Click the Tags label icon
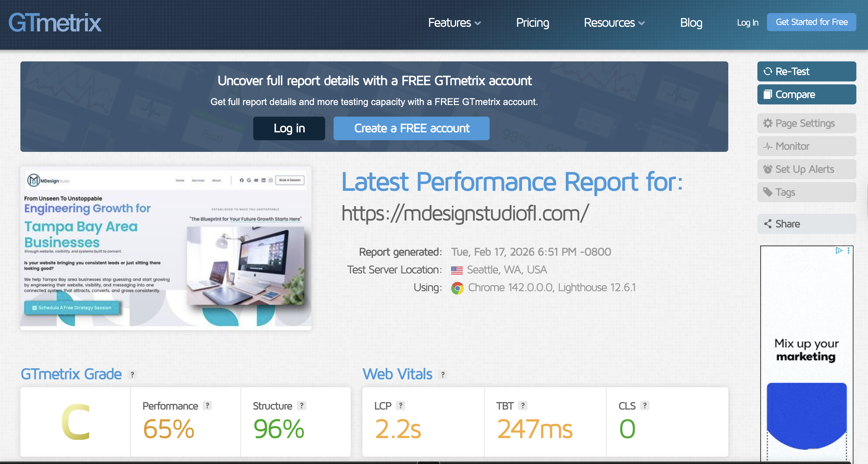The width and height of the screenshot is (868, 464). [x=768, y=192]
